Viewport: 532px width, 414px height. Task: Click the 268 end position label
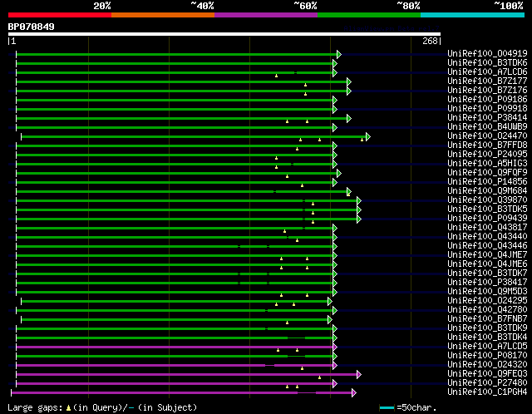(430, 41)
